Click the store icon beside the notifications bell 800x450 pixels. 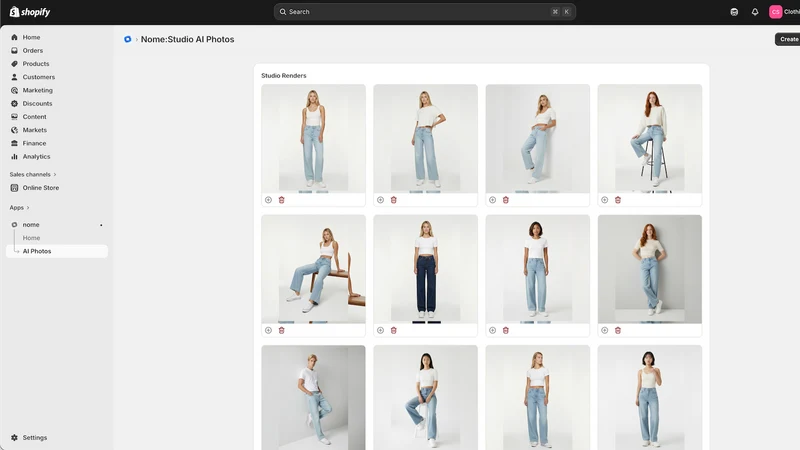[734, 12]
